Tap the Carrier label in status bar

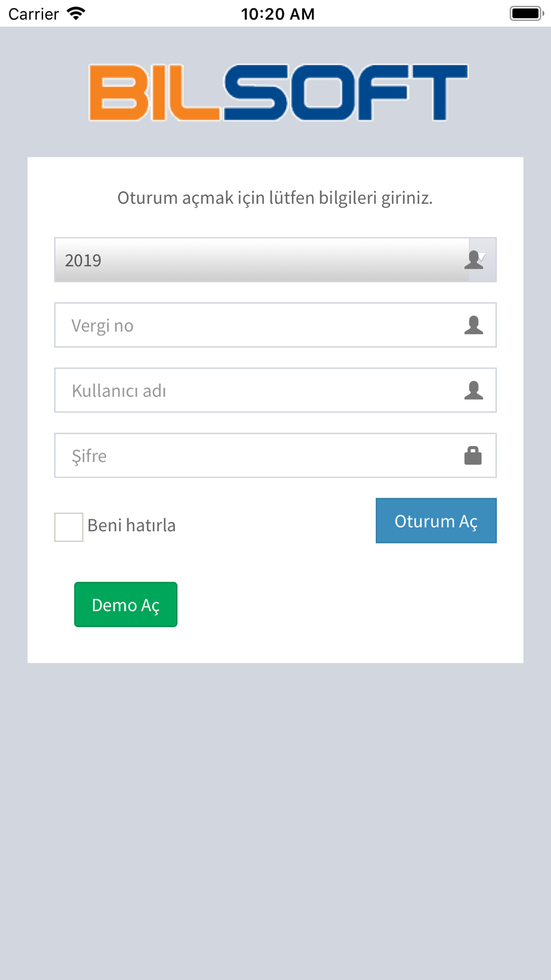point(34,14)
